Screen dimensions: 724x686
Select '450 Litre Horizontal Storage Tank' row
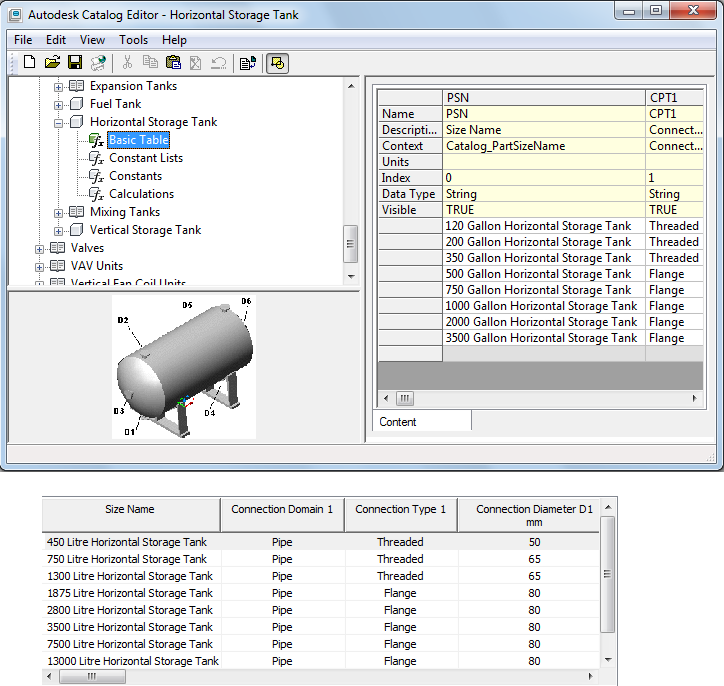point(320,542)
